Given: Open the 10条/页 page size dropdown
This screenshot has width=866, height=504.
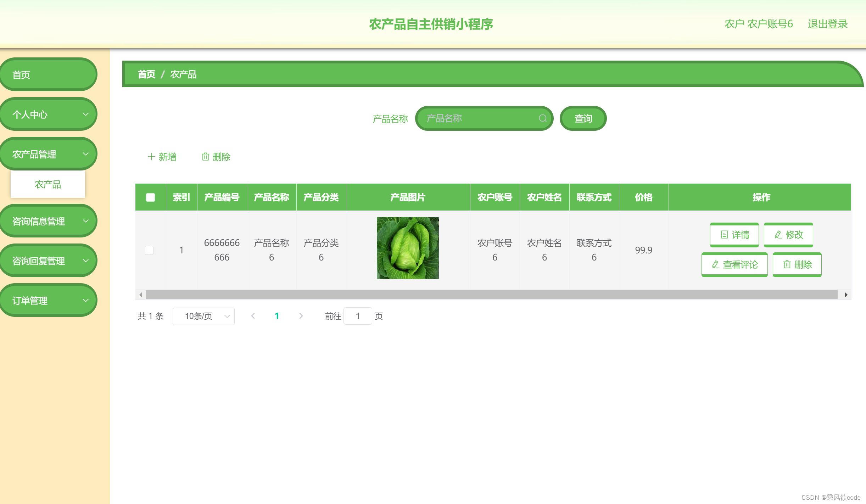Looking at the screenshot, I should 203,315.
